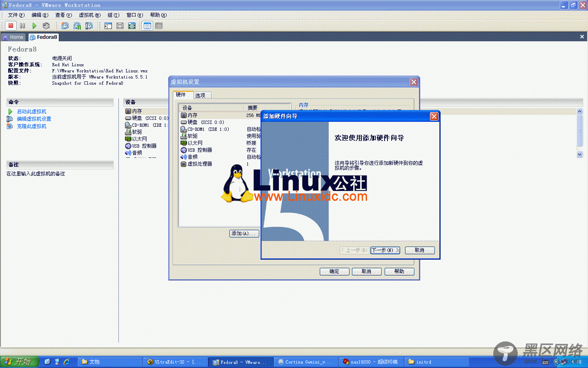This screenshot has height=368, width=588.
Task: Click 音频 in main window devices pane
Action: pyautogui.click(x=137, y=153)
